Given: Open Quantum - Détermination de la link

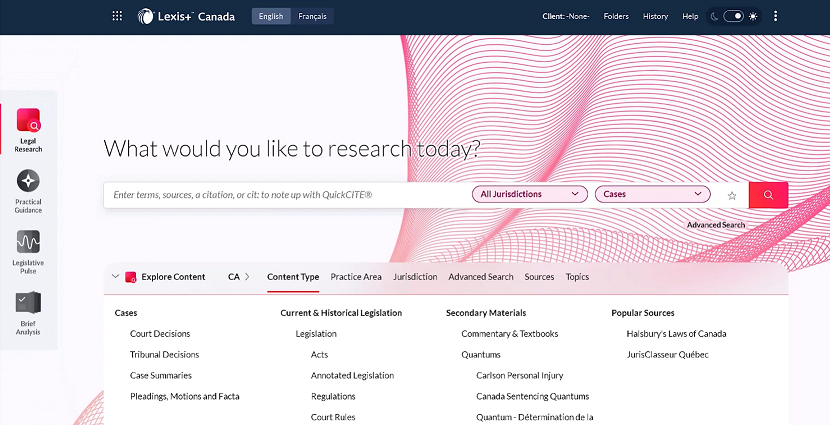Looking at the screenshot, I should tap(535, 417).
